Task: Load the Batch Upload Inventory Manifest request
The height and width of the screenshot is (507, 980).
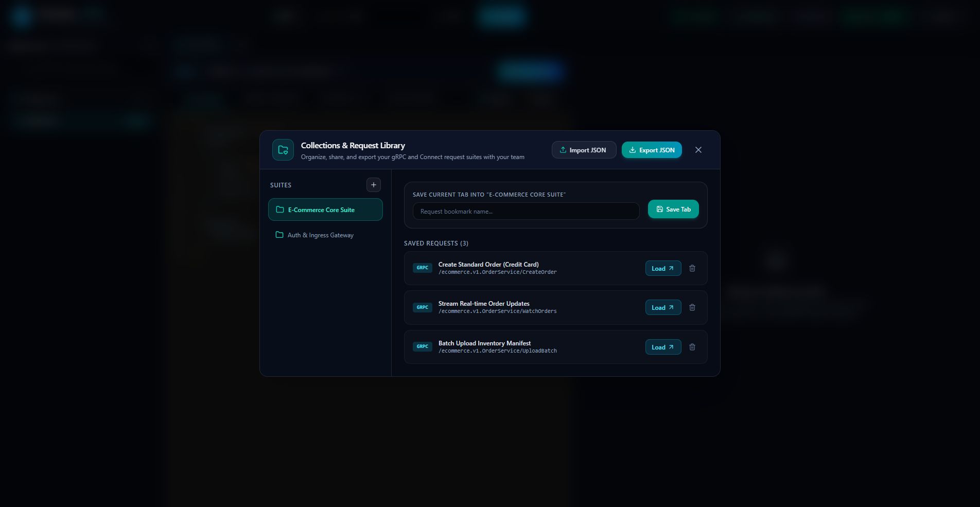Action: point(663,347)
